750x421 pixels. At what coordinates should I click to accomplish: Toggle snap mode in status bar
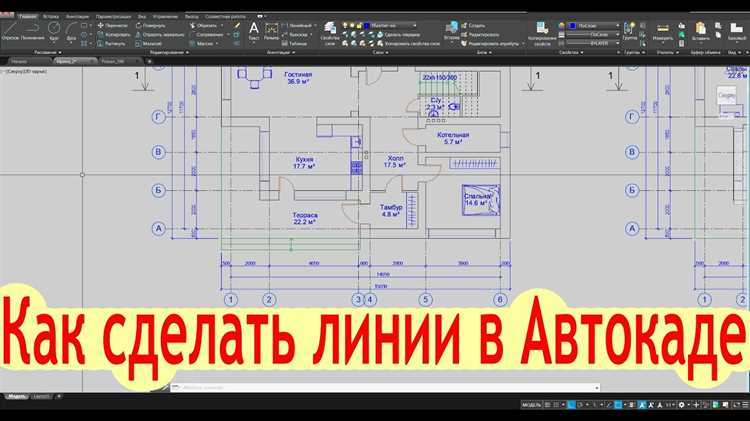(x=556, y=405)
